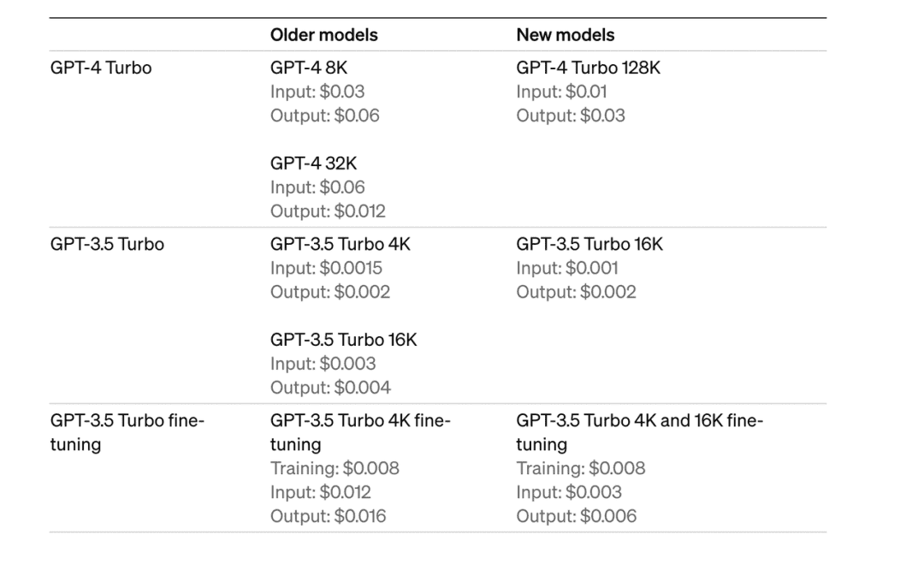Image resolution: width=924 pixels, height=576 pixels.
Task: Click the 'Older models' column header
Action: (323, 35)
